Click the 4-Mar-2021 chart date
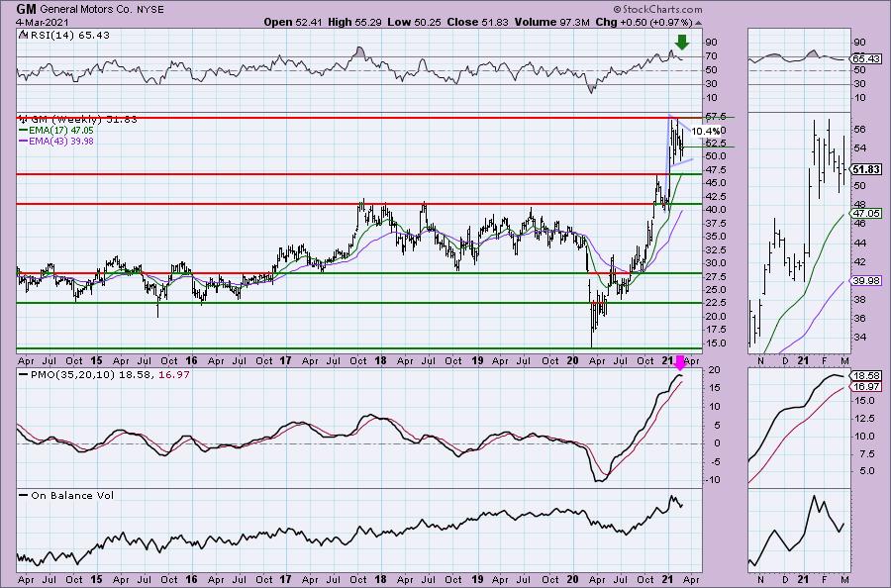 pos(42,23)
